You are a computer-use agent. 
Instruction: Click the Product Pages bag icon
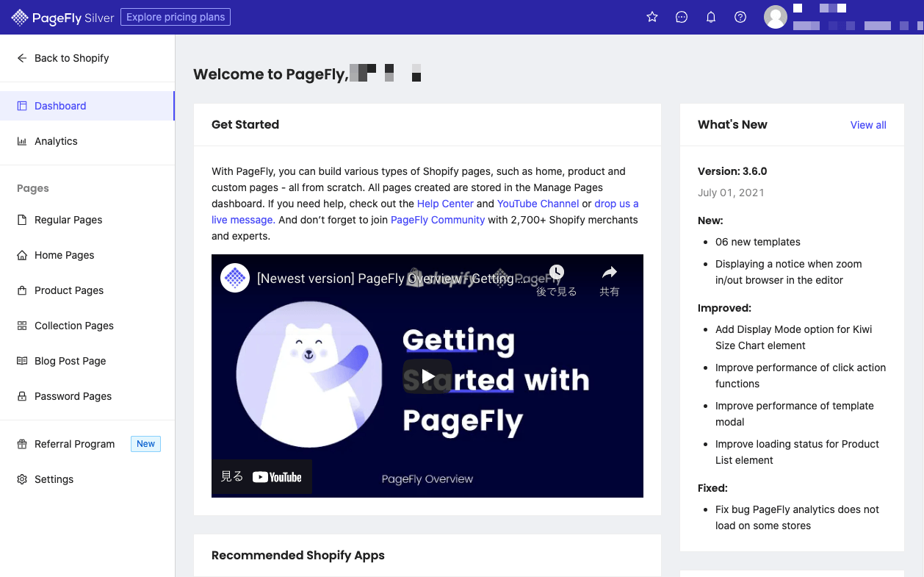[x=22, y=290]
